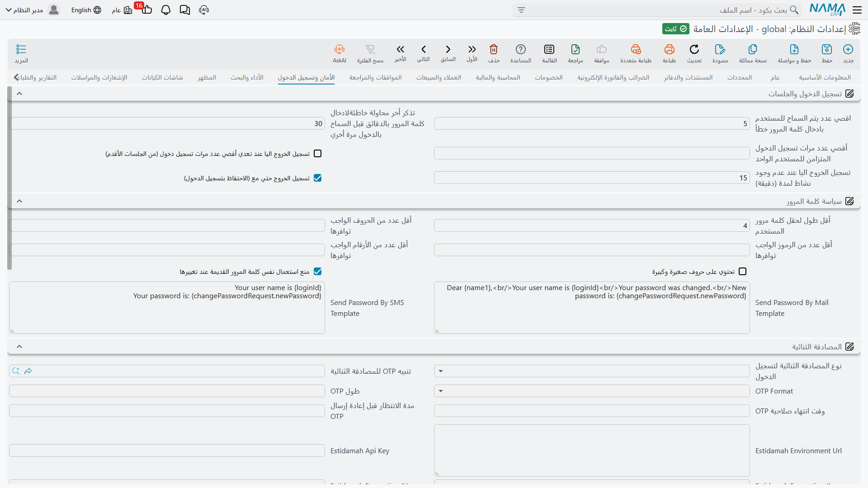Viewport: 868px width, 488px height.
Task: Open the chat messages icon
Action: point(185,10)
